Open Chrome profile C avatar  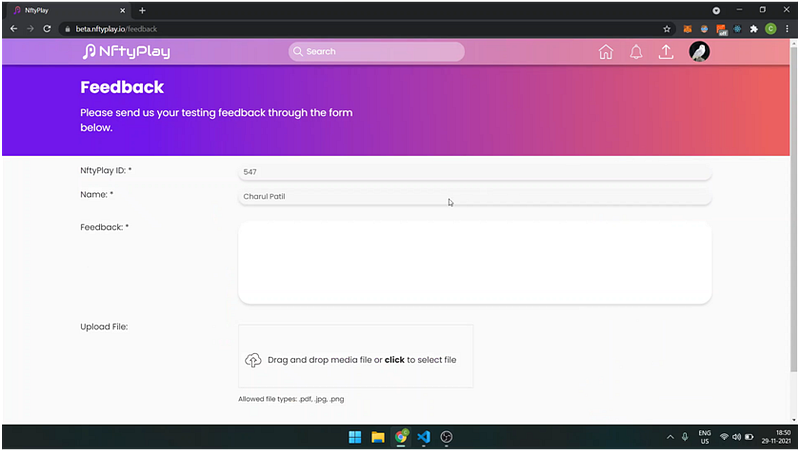770,29
